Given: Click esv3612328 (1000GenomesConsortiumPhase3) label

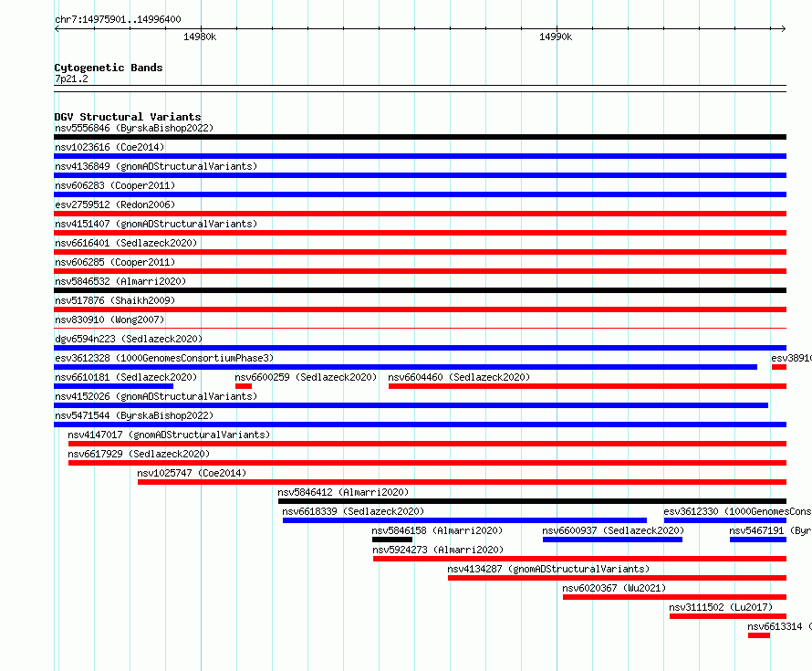Looking at the screenshot, I should [x=164, y=358].
